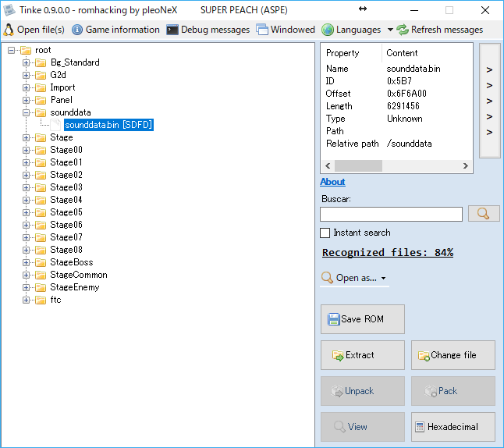
Task: Open the About link
Action: coord(332,182)
